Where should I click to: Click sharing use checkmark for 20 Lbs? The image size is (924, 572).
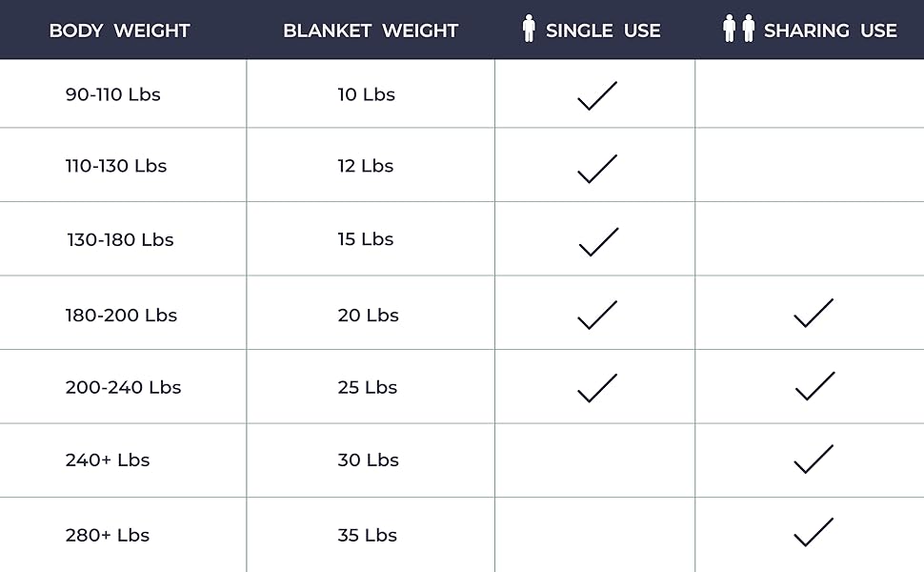pyautogui.click(x=814, y=314)
